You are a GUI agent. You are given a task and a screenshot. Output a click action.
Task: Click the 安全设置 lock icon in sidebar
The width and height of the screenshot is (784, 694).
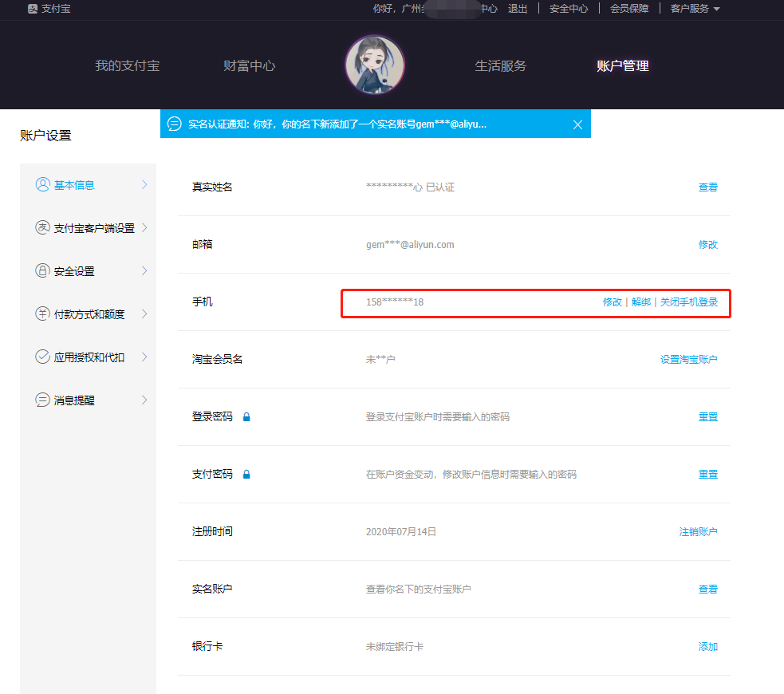coord(42,270)
